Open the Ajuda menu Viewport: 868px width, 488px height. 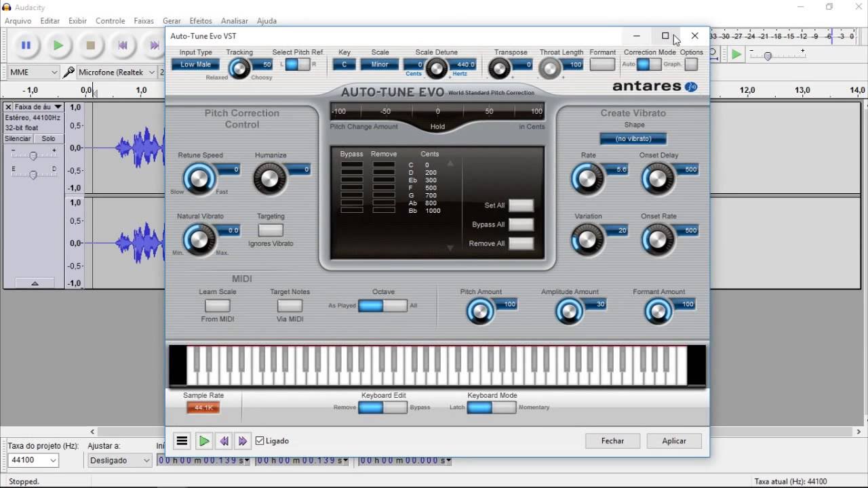click(x=267, y=21)
